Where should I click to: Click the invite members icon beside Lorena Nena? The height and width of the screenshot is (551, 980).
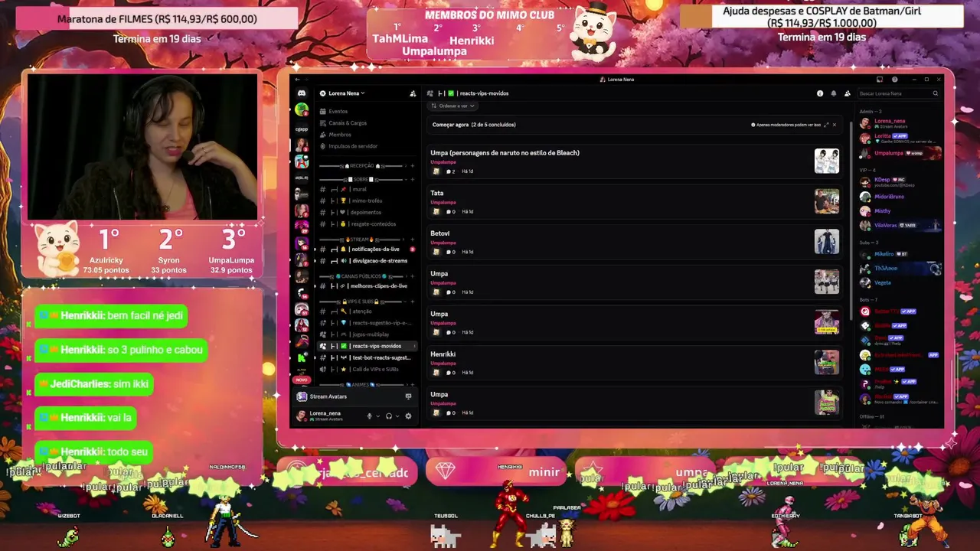(413, 93)
